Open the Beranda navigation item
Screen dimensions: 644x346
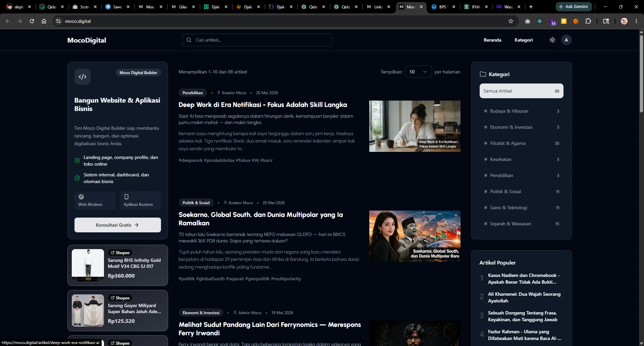492,40
